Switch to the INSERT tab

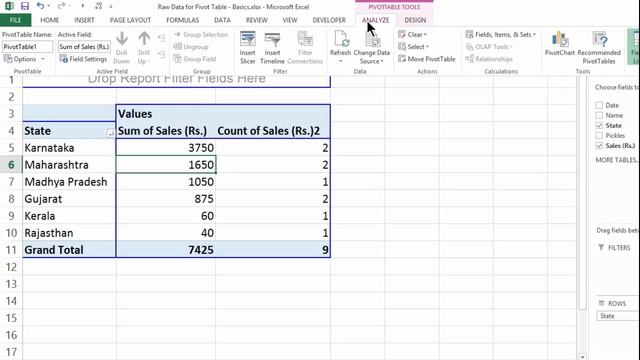84,20
